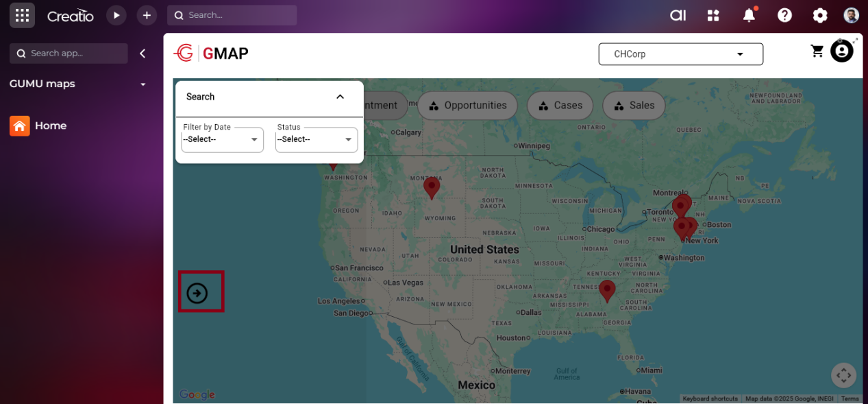
Task: Click the GMAP logo
Action: (211, 53)
